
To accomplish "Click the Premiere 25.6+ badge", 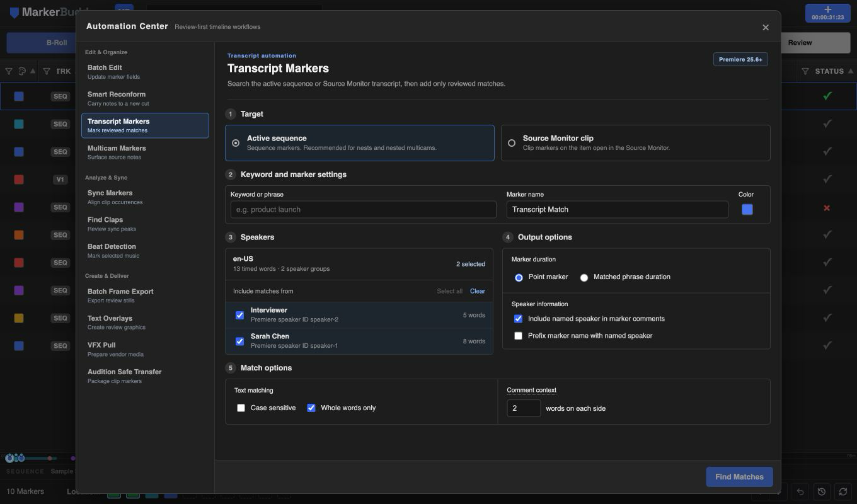I will point(740,59).
